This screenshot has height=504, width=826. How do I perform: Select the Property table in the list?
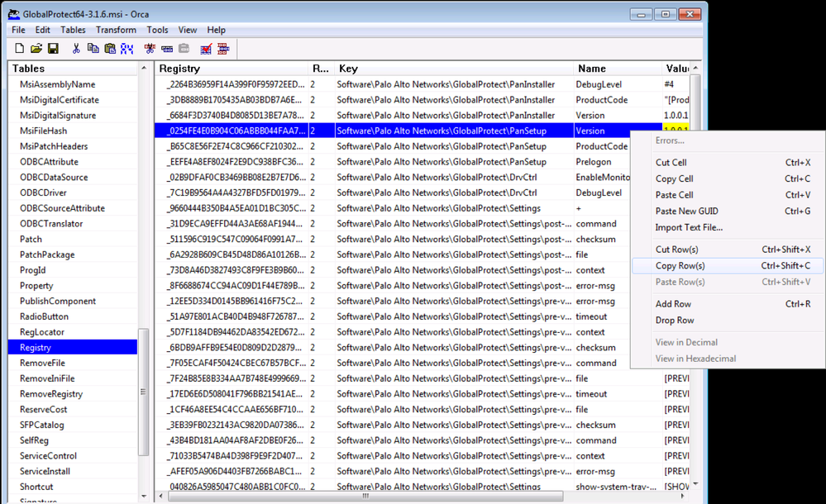(x=36, y=286)
